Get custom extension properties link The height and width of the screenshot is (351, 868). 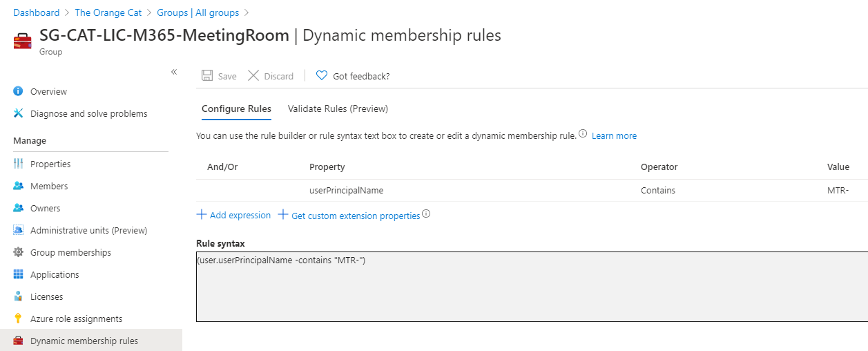(x=349, y=216)
